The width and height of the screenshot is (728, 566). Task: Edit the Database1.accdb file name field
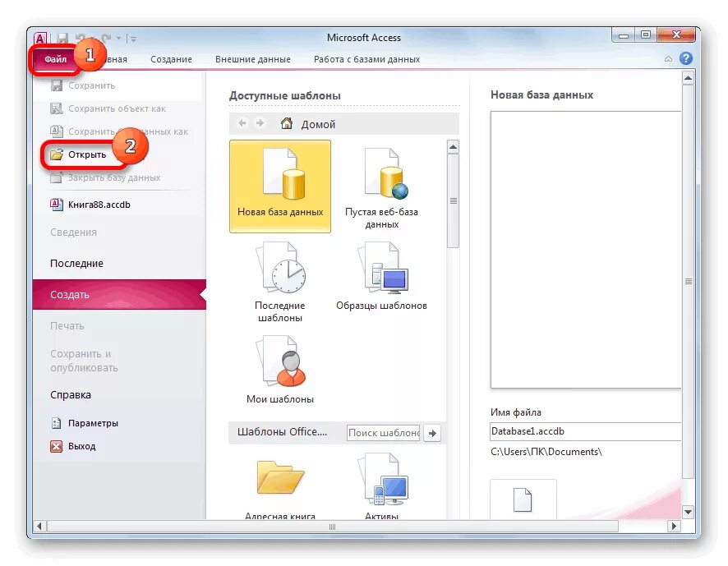[586, 431]
